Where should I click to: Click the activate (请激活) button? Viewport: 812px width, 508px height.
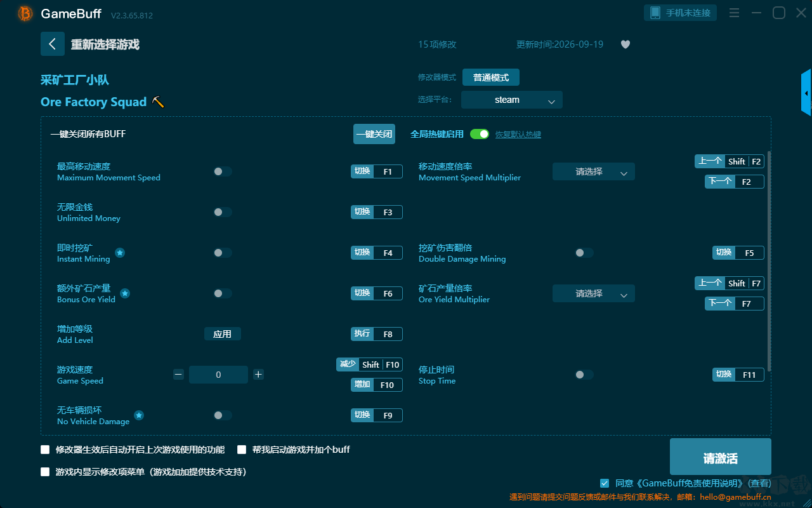tap(721, 458)
